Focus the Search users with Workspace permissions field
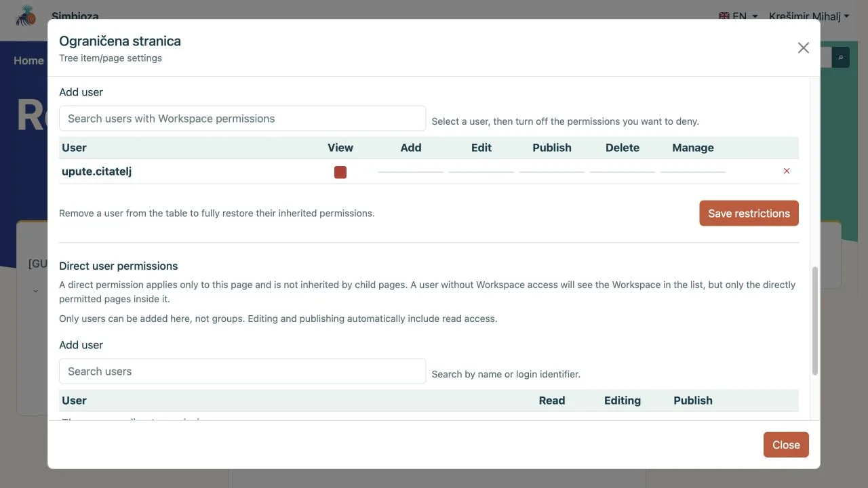The height and width of the screenshot is (488, 868). click(x=242, y=119)
